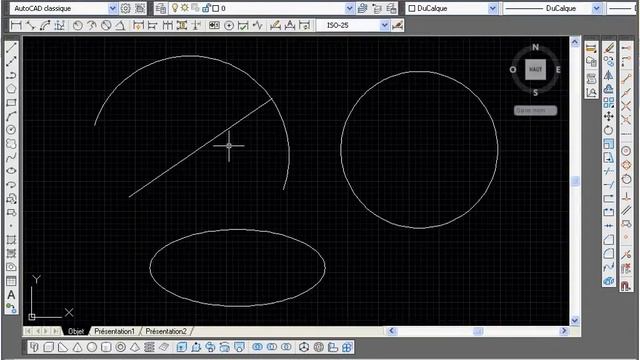Select the Fillet modify tool
640x360 pixels.
pyautogui.click(x=609, y=253)
